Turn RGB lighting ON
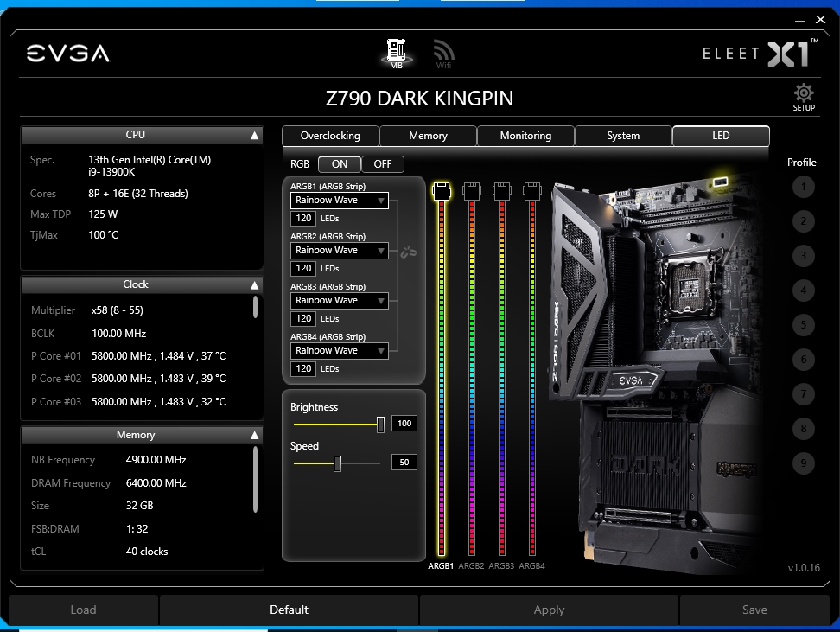The image size is (840, 632). point(339,164)
